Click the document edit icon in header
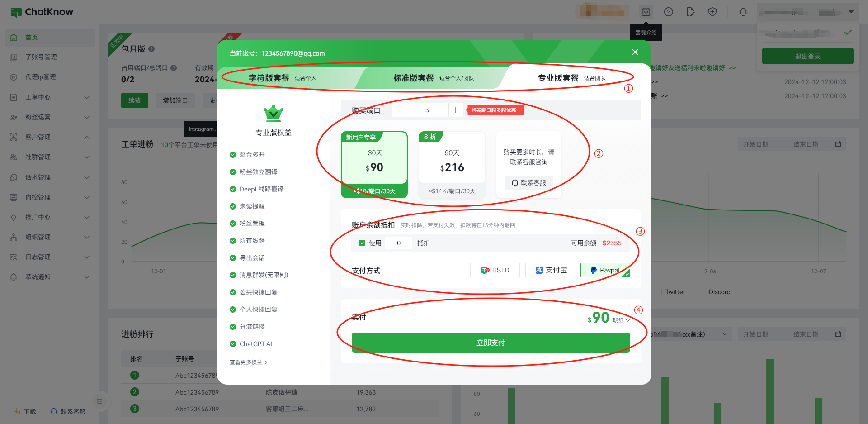868x424 pixels. [x=690, y=12]
